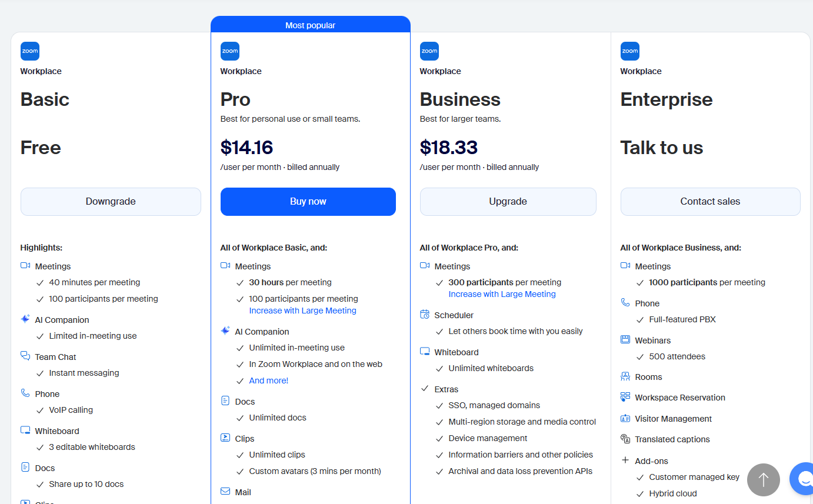Viewport: 813px width, 504px height.
Task: Click the Translated captions icon
Action: [625, 439]
